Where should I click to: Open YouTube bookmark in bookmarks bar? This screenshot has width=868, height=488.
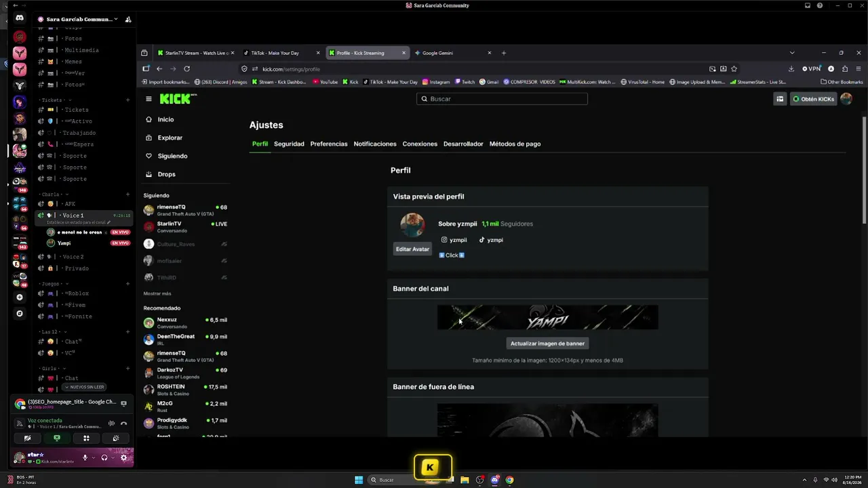(x=325, y=82)
